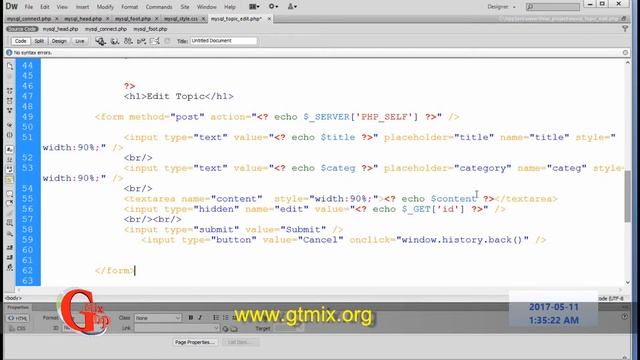
Task: Open the Edit menu
Action: (45, 7)
